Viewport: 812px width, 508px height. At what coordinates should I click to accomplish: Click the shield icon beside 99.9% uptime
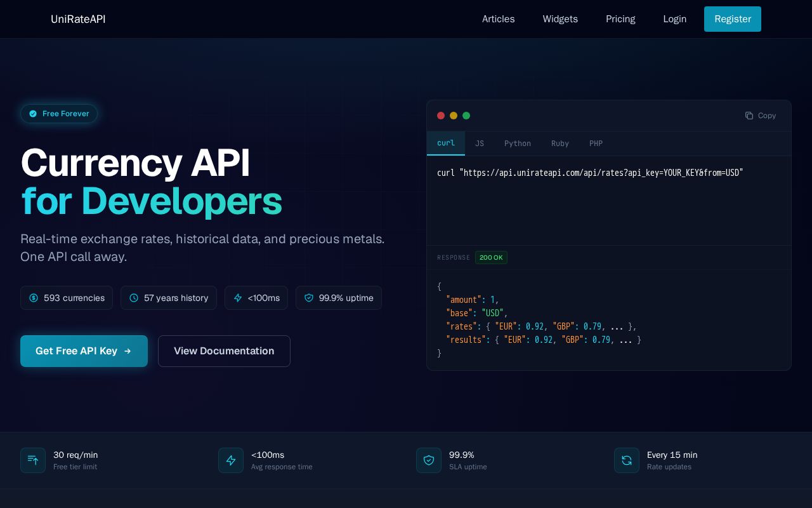pyautogui.click(x=309, y=298)
